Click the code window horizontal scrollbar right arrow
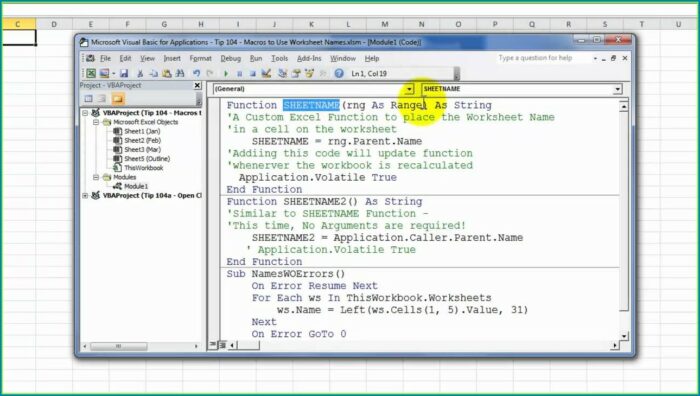700x396 pixels. point(615,345)
